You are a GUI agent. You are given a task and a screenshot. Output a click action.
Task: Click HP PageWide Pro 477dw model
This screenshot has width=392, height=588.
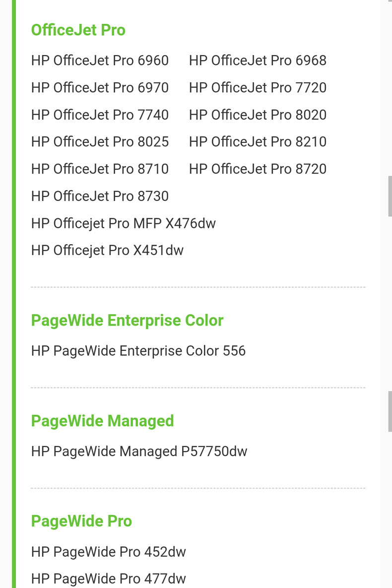(x=109, y=579)
